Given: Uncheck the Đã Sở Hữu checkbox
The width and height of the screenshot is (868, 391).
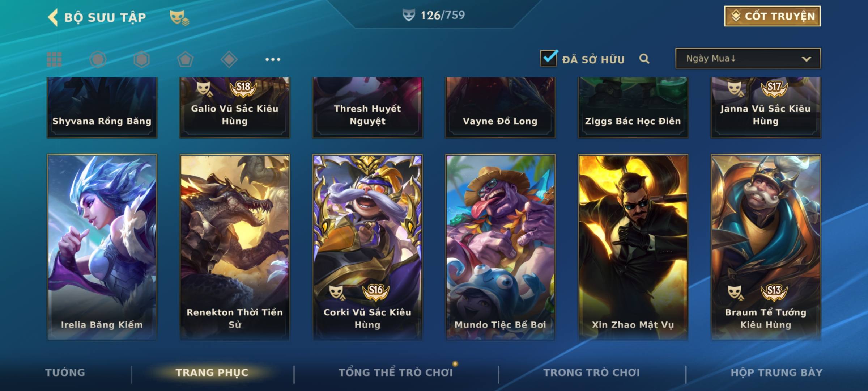Looking at the screenshot, I should click(x=549, y=58).
